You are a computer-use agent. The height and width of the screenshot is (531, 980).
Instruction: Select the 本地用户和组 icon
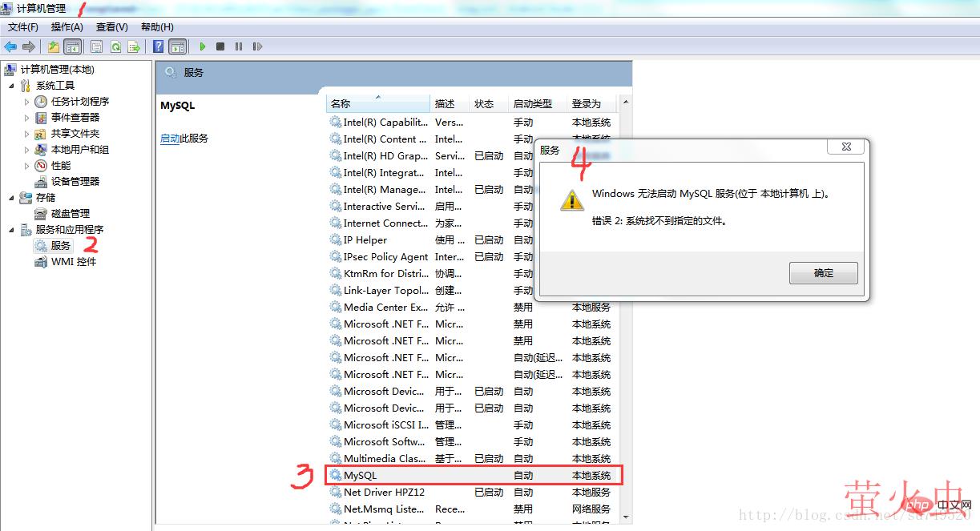pos(41,150)
